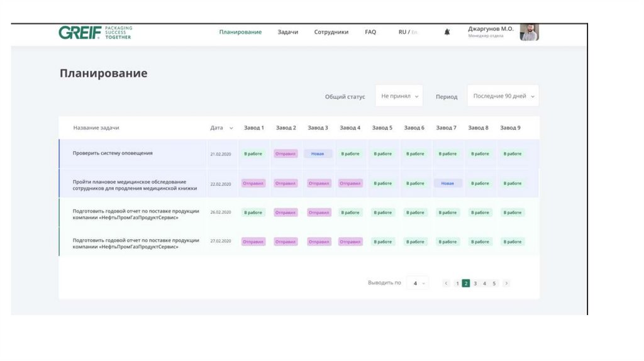Switch to the Задачи menu item

coord(288,32)
